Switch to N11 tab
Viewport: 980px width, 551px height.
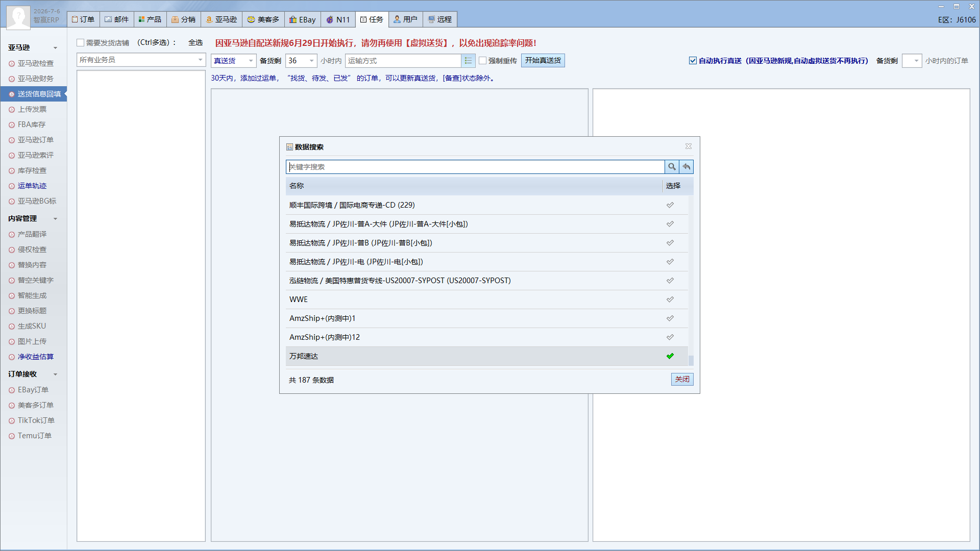click(x=338, y=19)
